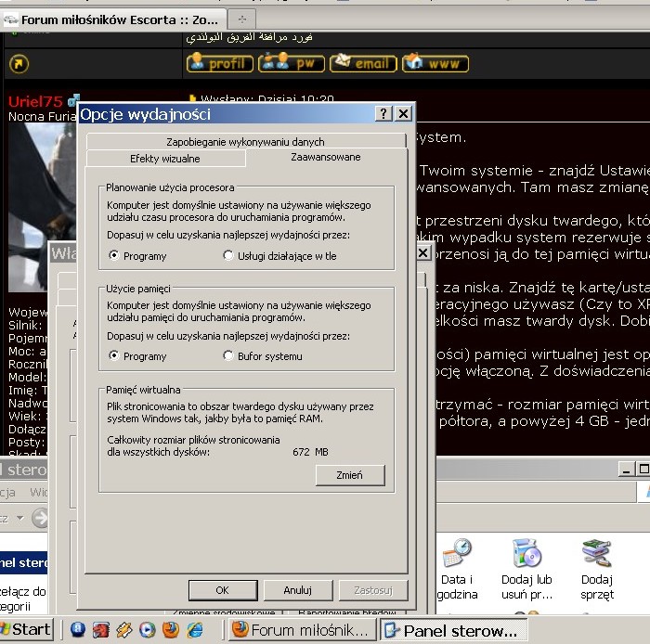Switch to Zapobieganie wykonywaniu danych tab
650x644 pixels.
coord(245,142)
